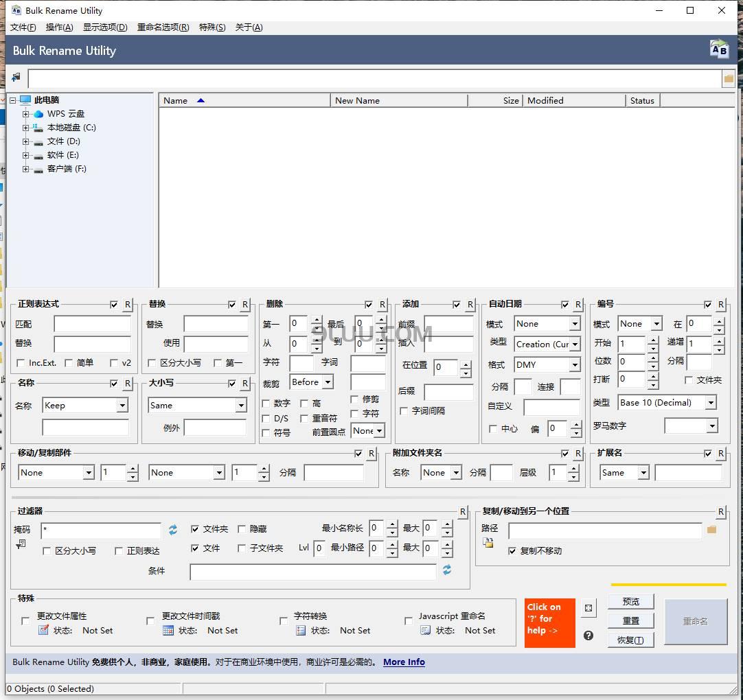This screenshot has height=700, width=743.
Task: Reset the 大小写 panel with its R button
Action: [x=245, y=383]
